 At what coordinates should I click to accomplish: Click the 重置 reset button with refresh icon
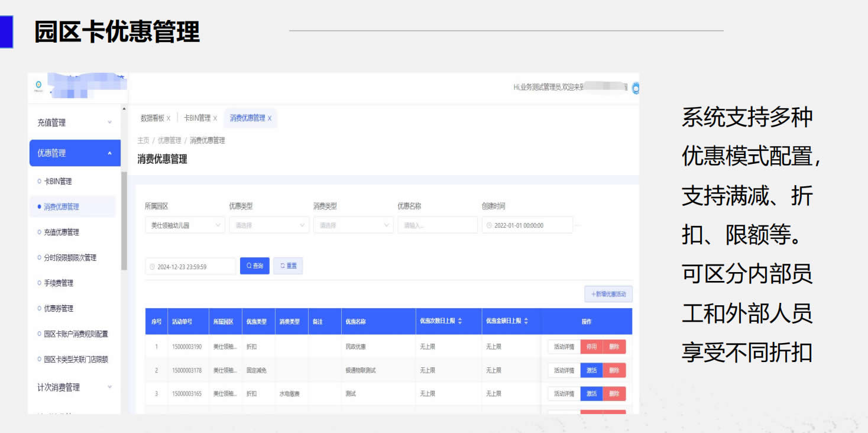pyautogui.click(x=288, y=266)
